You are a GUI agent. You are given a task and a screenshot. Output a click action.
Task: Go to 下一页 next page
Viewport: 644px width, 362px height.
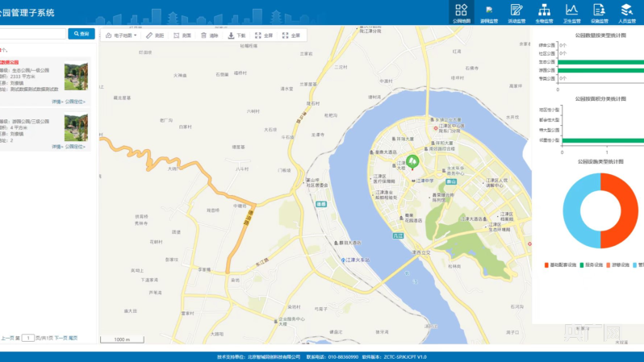point(61,338)
